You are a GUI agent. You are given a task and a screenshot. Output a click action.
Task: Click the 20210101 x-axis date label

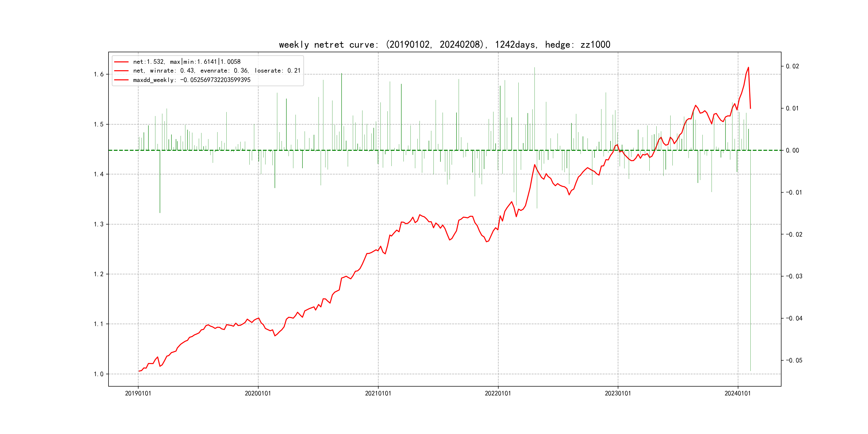point(378,393)
